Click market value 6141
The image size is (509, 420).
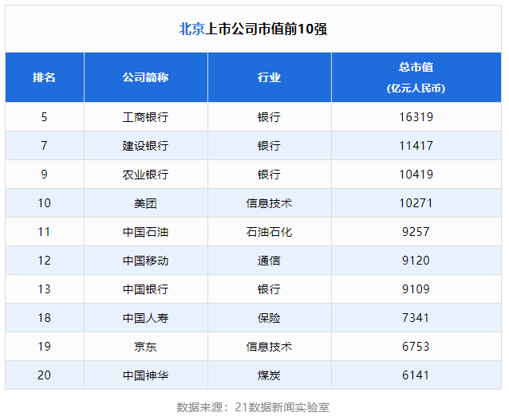tap(416, 375)
